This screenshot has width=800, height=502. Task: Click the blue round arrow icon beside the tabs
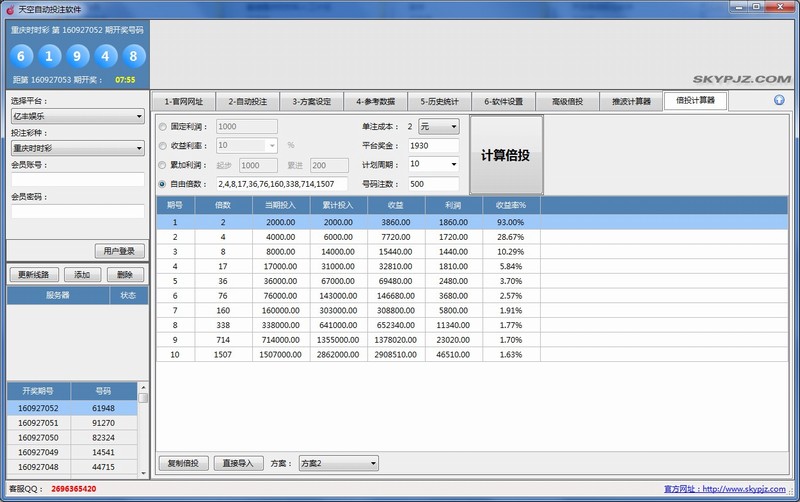[779, 100]
